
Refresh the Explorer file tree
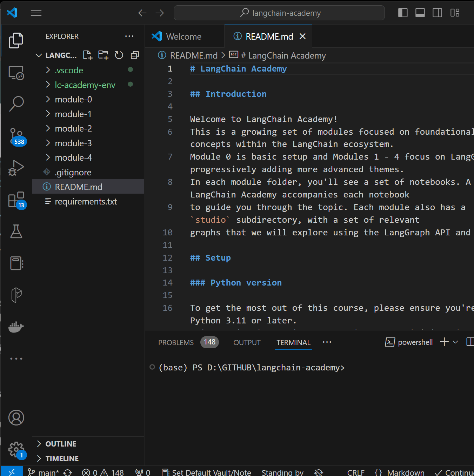pyautogui.click(x=119, y=55)
